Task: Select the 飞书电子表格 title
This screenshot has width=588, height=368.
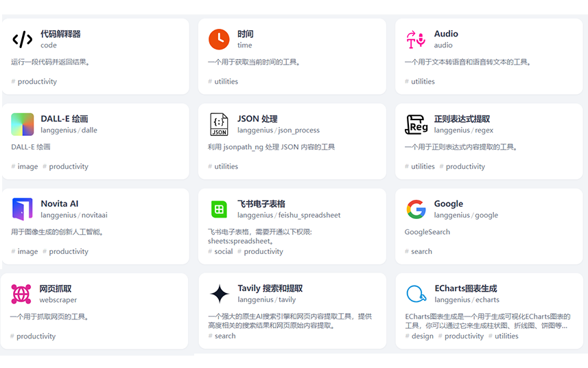Action: pos(261,204)
